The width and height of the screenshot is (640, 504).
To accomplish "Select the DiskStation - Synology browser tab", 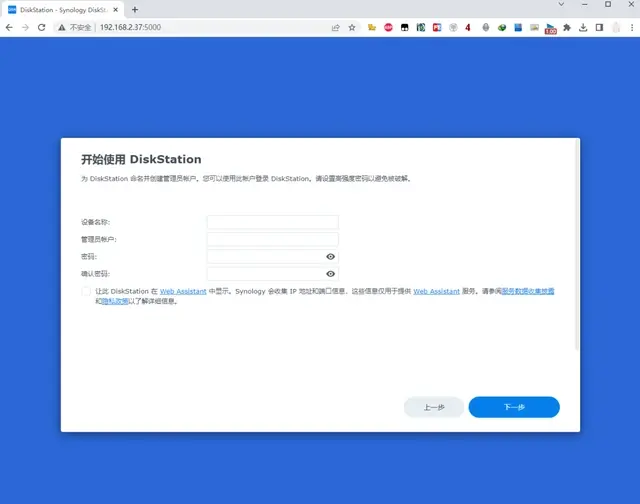I will [x=63, y=9].
